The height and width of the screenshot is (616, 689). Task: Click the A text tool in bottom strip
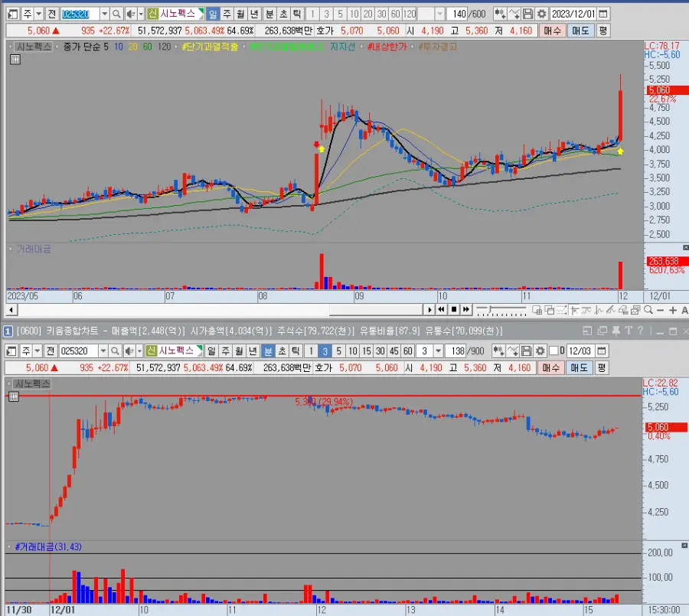tap(684, 310)
